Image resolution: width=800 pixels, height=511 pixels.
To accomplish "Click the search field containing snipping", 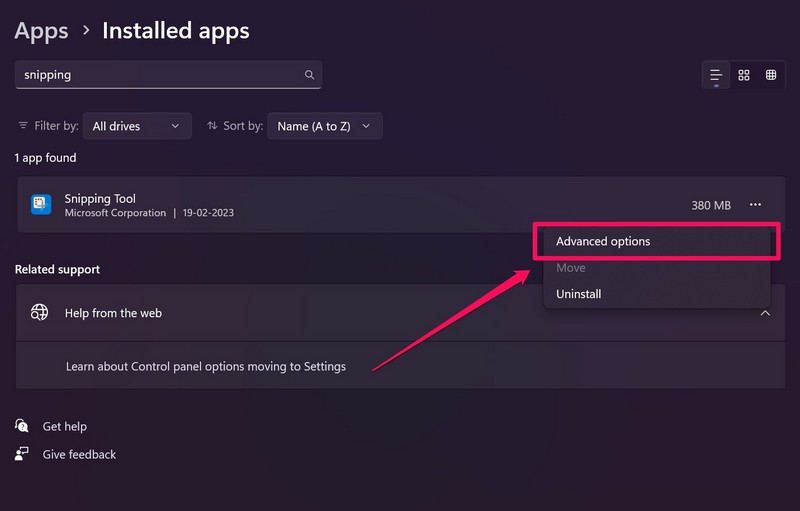I will coord(160,75).
